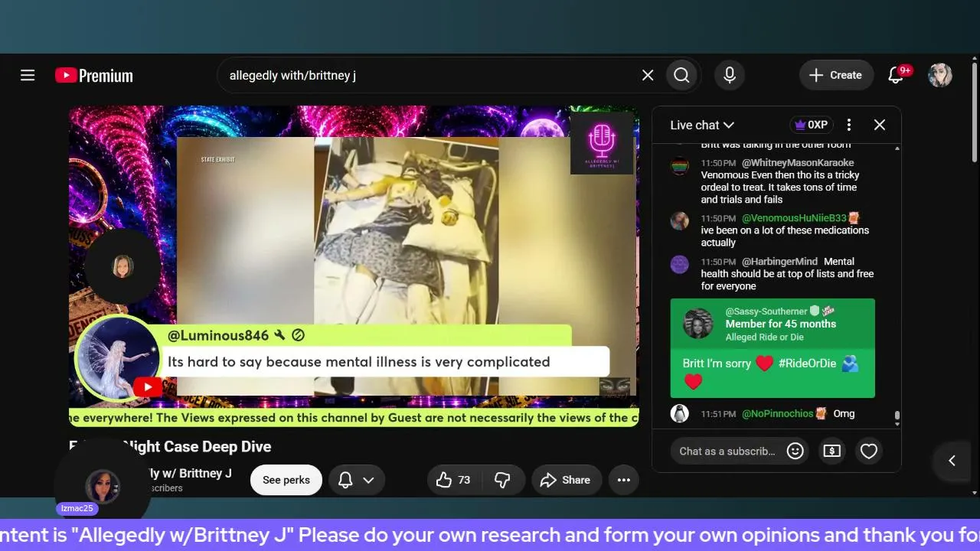Click the Izmac25 overlay avatar

point(102,486)
